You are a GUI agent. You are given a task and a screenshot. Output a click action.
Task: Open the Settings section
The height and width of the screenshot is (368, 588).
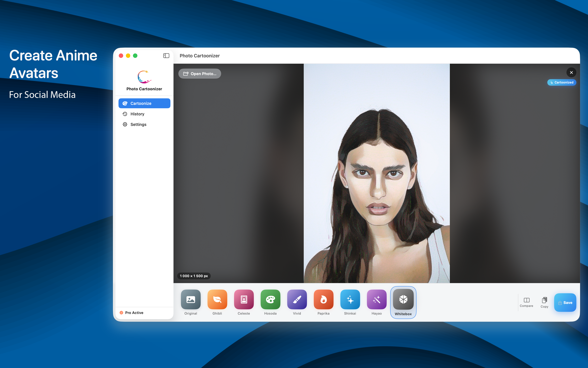[144, 124]
